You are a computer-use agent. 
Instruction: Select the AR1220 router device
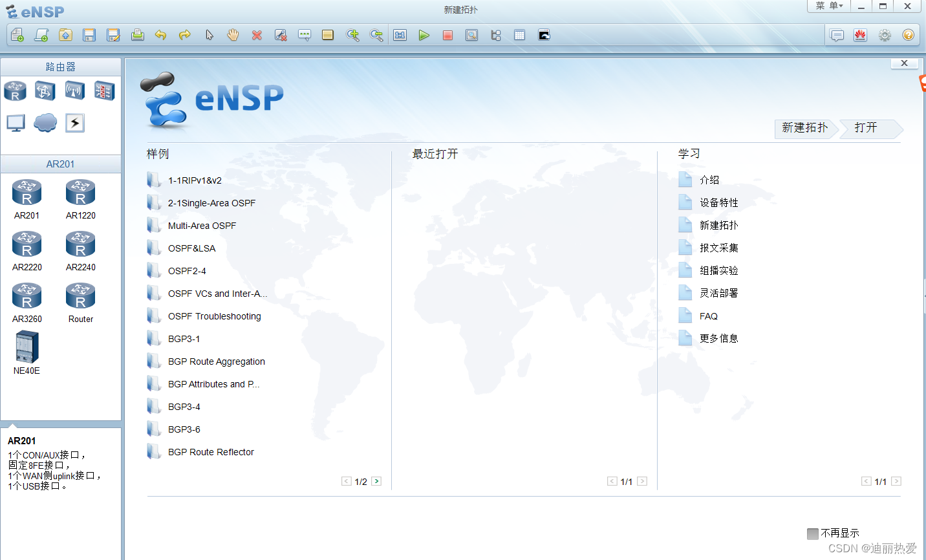point(80,199)
